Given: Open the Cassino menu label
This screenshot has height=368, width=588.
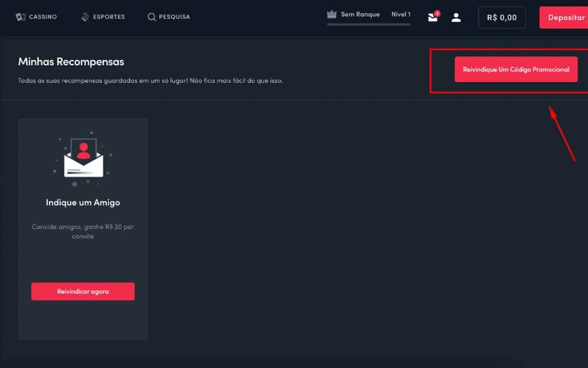Looking at the screenshot, I should [x=42, y=17].
